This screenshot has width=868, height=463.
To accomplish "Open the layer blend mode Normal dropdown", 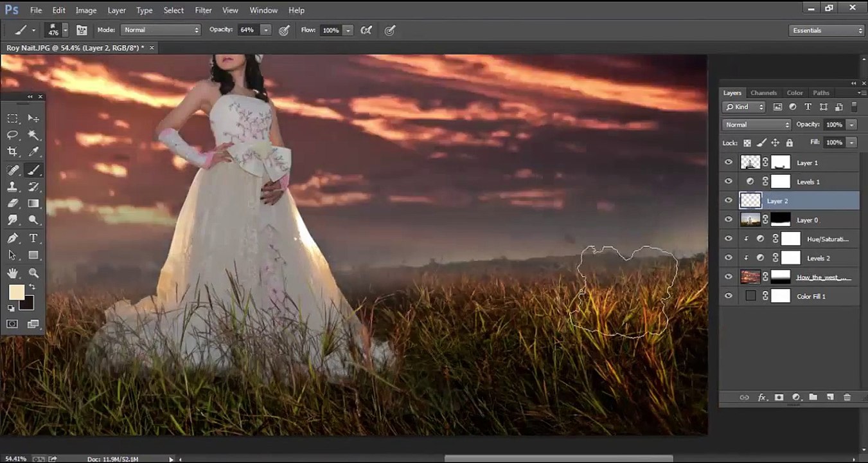I will click(x=757, y=125).
